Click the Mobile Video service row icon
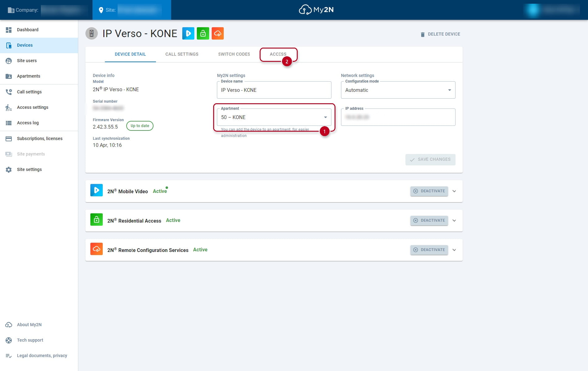 [97, 190]
